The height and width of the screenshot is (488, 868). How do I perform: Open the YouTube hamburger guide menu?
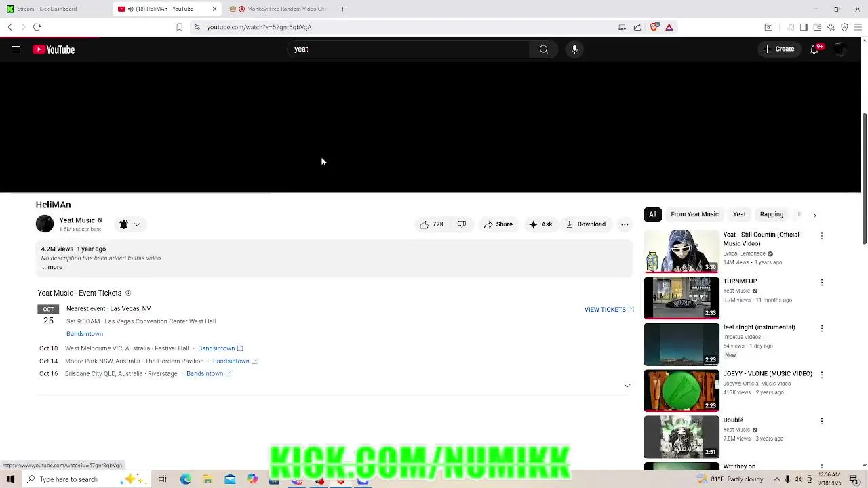16,49
